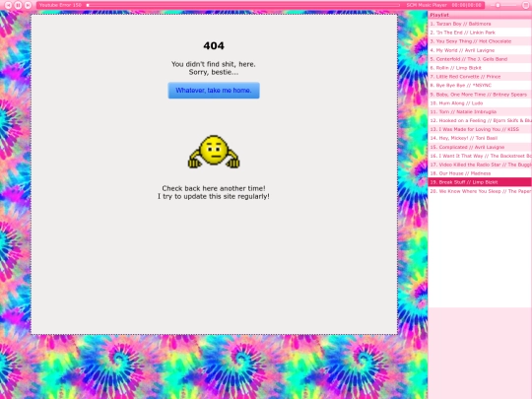The image size is (532, 399).
Task: Play Tarzan Boy // Baltimora
Action: coord(480,24)
